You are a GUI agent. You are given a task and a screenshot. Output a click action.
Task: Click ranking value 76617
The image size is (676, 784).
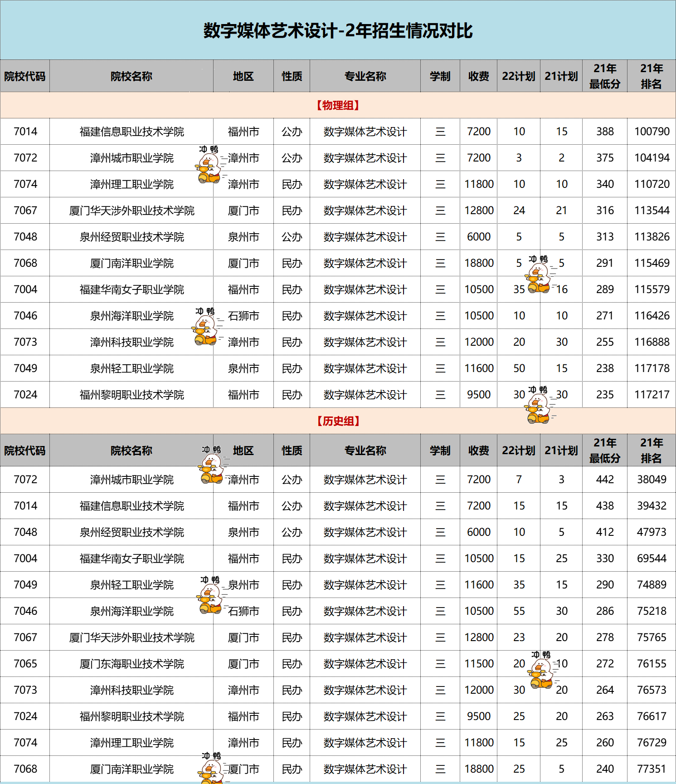click(x=652, y=716)
